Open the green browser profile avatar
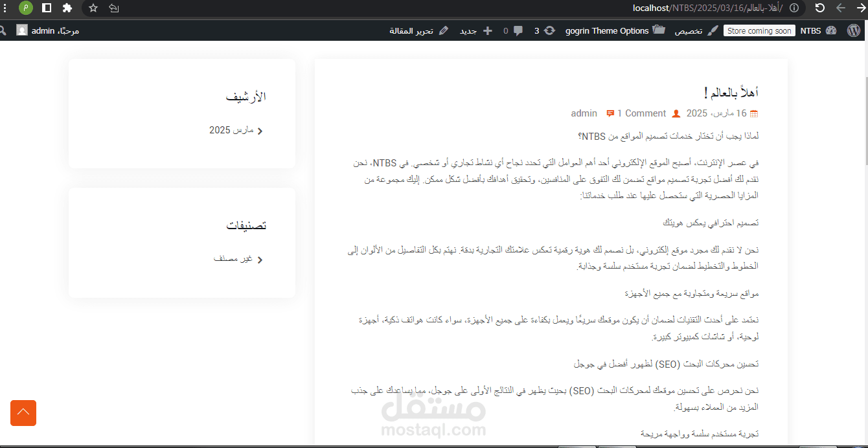 coord(26,8)
